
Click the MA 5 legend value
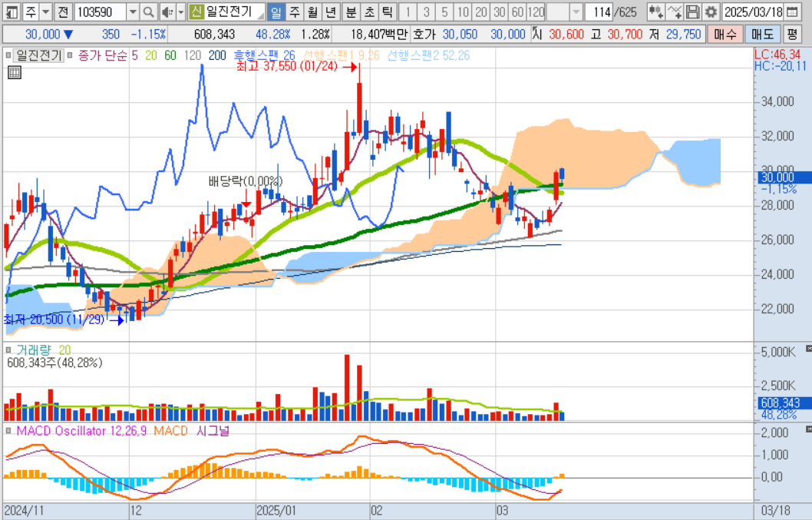pos(134,55)
